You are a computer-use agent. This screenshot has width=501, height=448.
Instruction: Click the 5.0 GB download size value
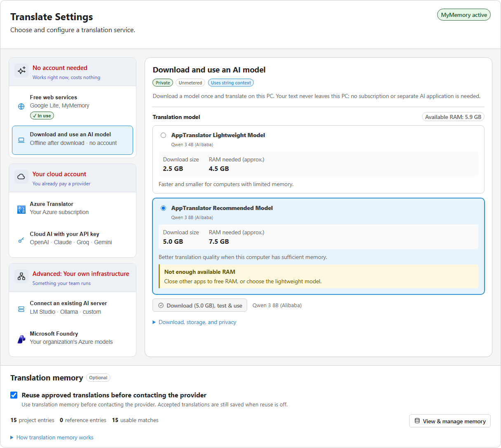[173, 241]
